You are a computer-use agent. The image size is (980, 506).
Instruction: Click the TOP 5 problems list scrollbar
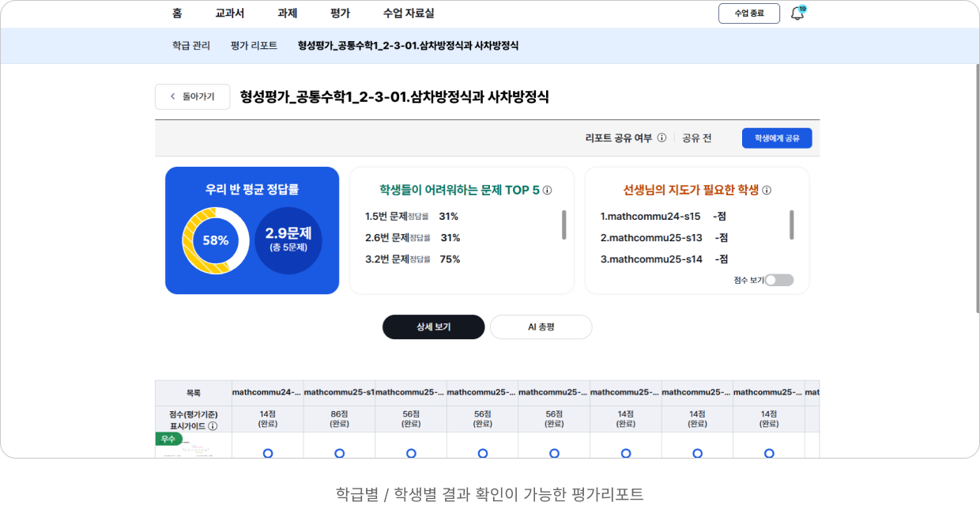point(563,225)
